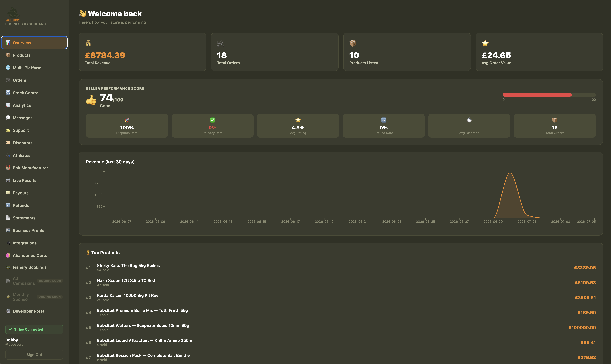Click the Products box icon in sidebar

[x=8, y=55]
